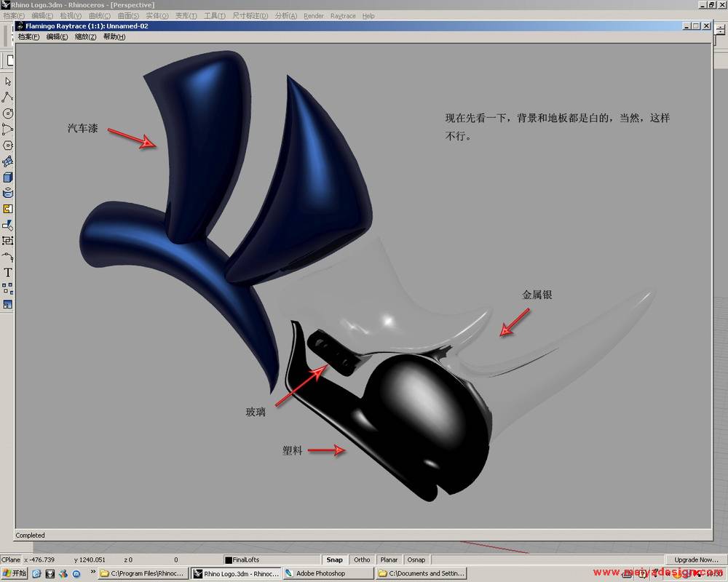Click Flamingo Raytrace window title icon
Image resolution: width=728 pixels, height=582 pixels.
click(x=20, y=26)
